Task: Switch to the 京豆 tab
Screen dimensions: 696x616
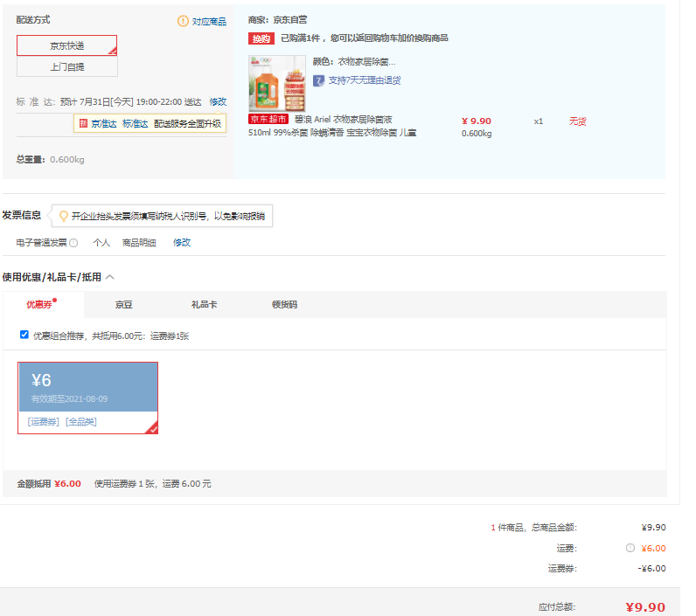Action: (124, 305)
